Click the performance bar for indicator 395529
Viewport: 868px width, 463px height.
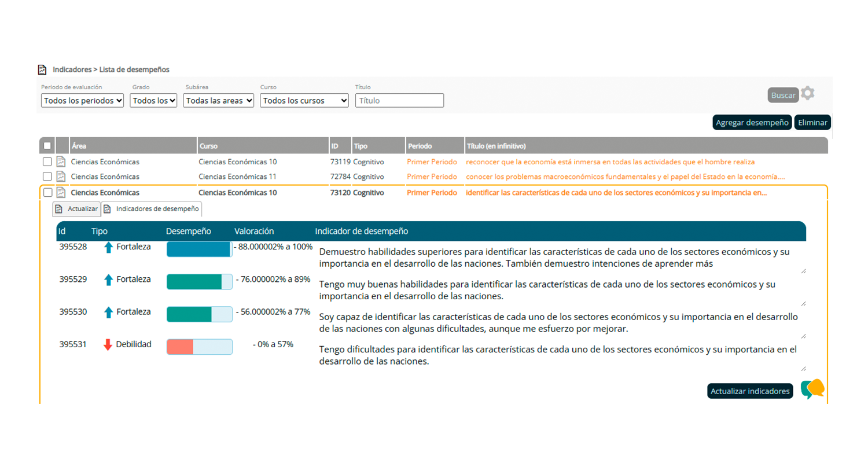pyautogui.click(x=199, y=282)
